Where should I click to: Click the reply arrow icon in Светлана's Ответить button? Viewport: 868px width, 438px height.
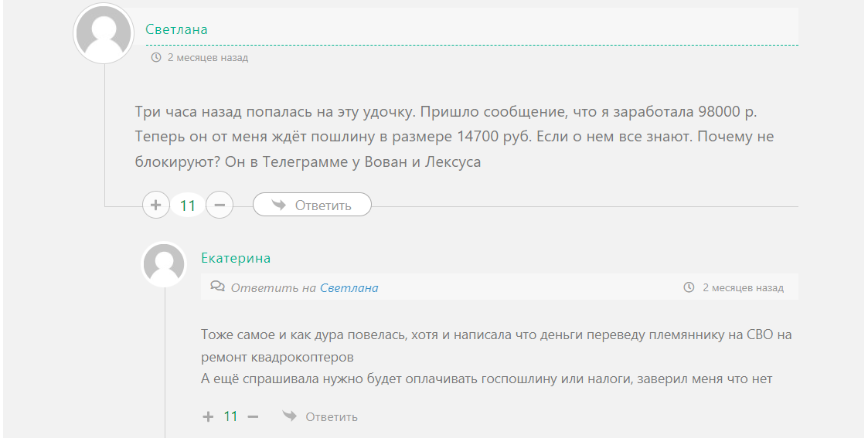[x=278, y=205]
